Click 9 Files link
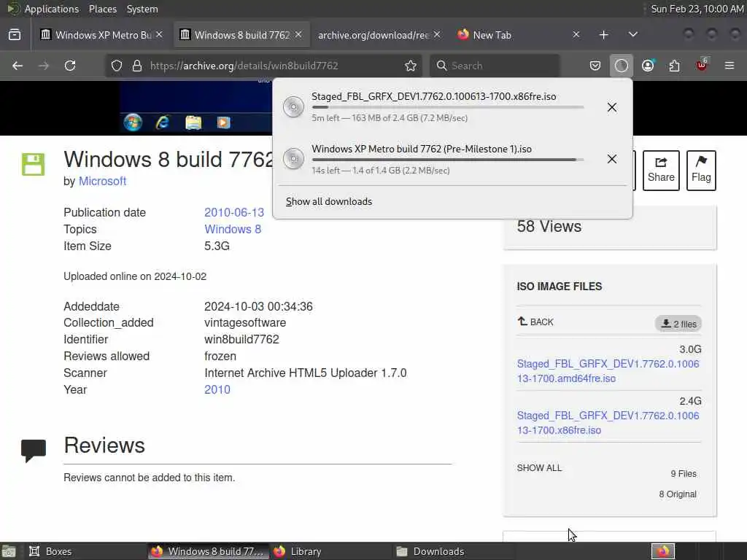Image resolution: width=747 pixels, height=560 pixels. coord(683,474)
